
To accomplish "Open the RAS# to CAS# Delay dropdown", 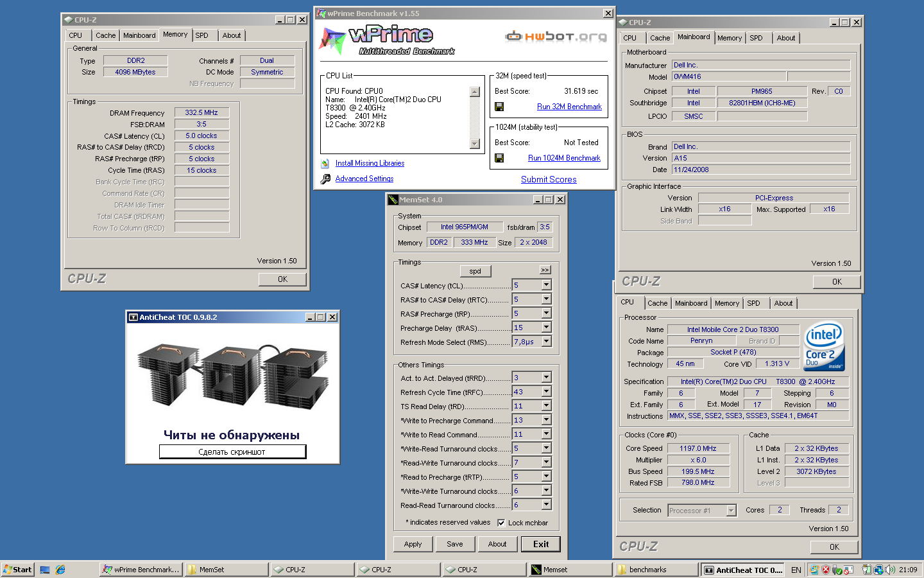I will pos(546,299).
